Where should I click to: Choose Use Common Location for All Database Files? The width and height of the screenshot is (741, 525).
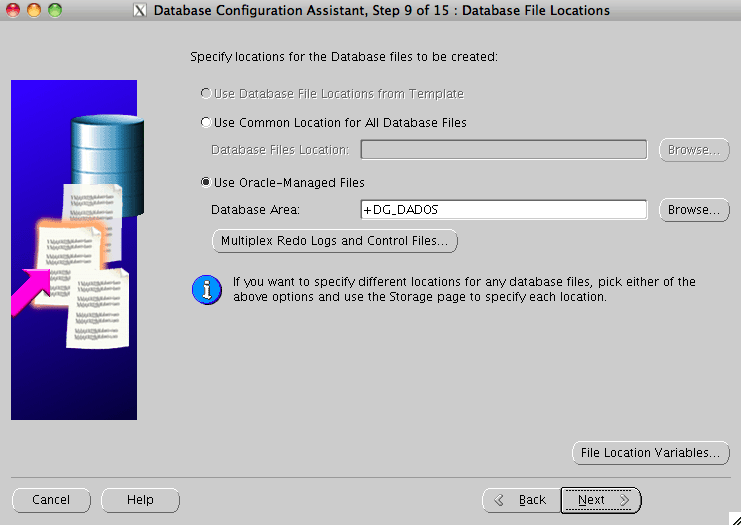206,123
